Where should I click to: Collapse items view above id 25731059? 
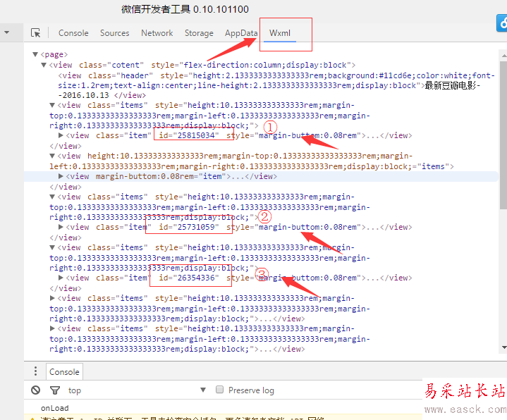coord(52,197)
